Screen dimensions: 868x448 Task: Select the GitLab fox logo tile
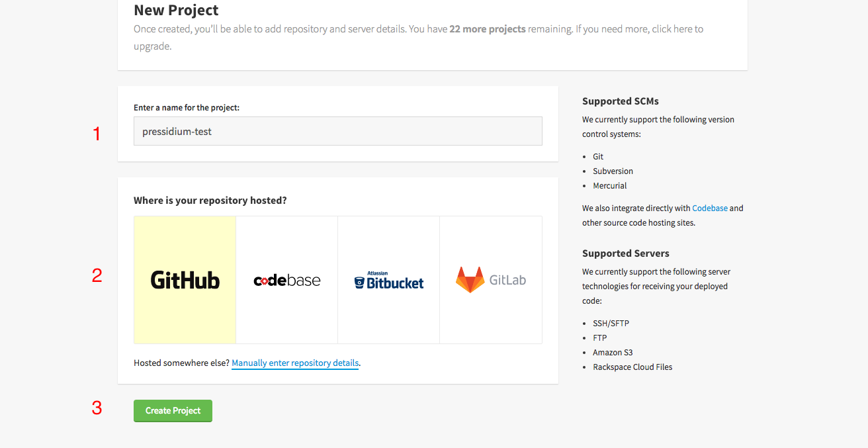click(491, 280)
